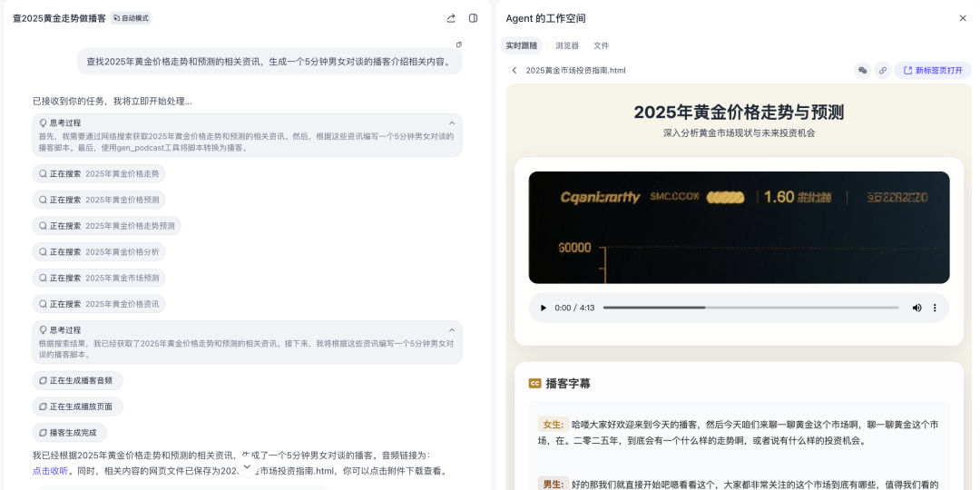980x490 pixels.
Task: Switch to 浏览器 tab
Action: pos(567,45)
